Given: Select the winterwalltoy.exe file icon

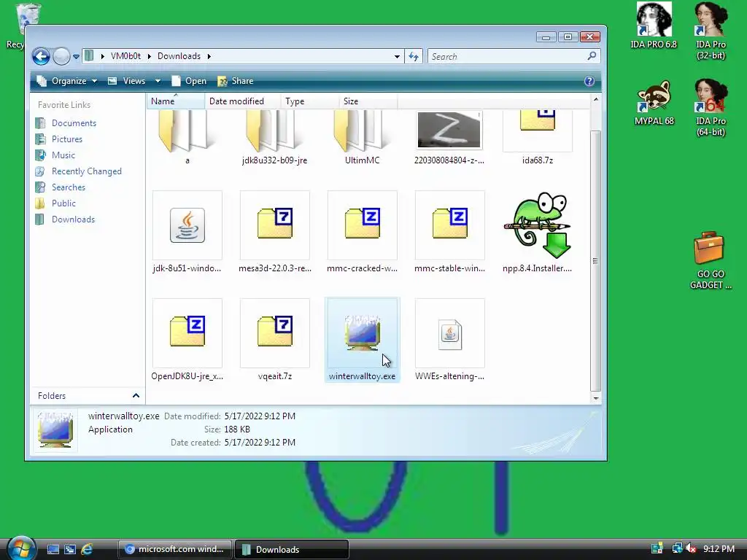Looking at the screenshot, I should 362,332.
